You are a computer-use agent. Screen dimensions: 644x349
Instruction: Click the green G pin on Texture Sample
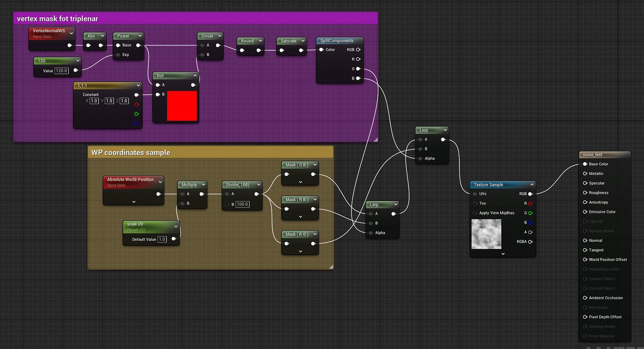click(530, 213)
